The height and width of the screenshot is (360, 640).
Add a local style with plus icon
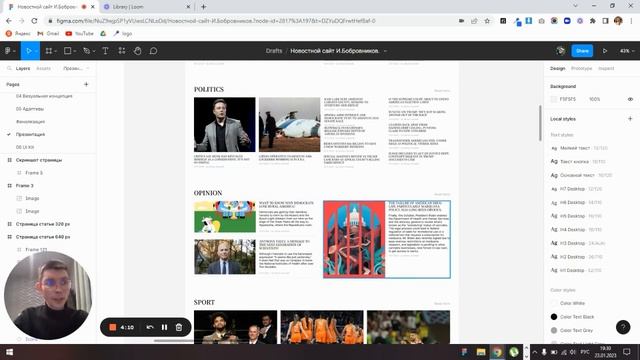[630, 119]
